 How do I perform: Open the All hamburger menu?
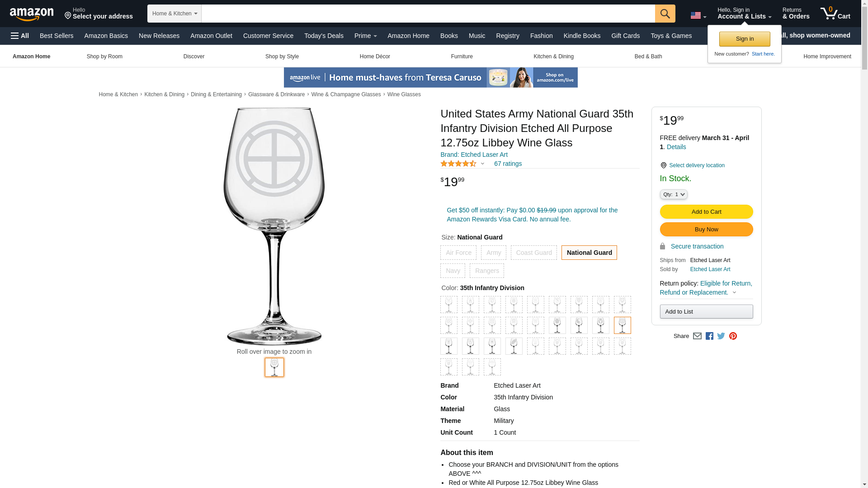[20, 36]
